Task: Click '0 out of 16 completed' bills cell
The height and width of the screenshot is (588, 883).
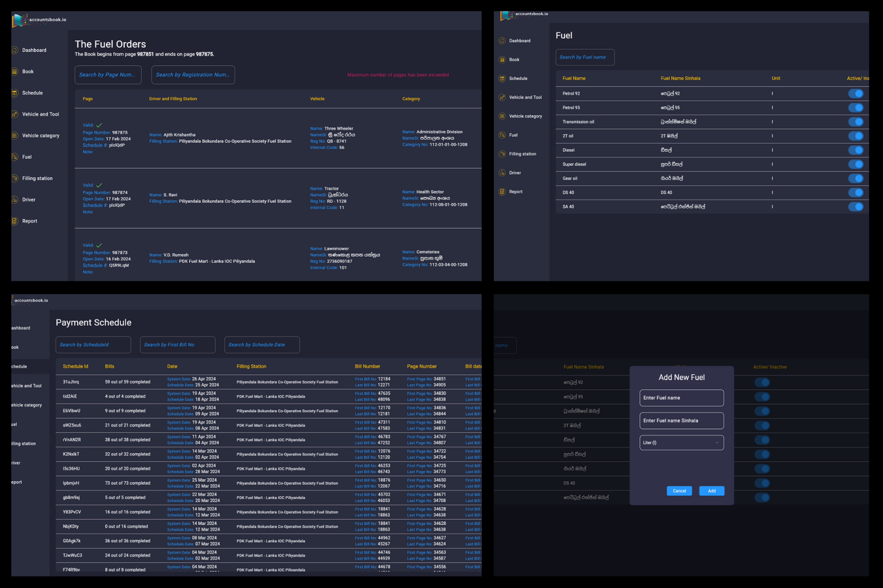Action: (x=126, y=526)
